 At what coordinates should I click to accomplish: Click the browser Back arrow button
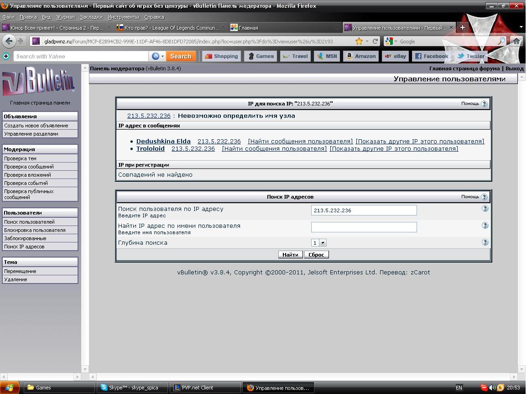(9, 41)
